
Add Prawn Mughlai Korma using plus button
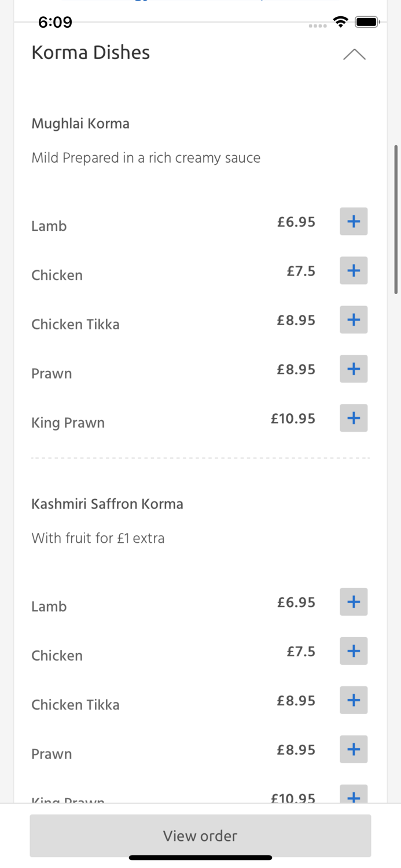point(354,369)
